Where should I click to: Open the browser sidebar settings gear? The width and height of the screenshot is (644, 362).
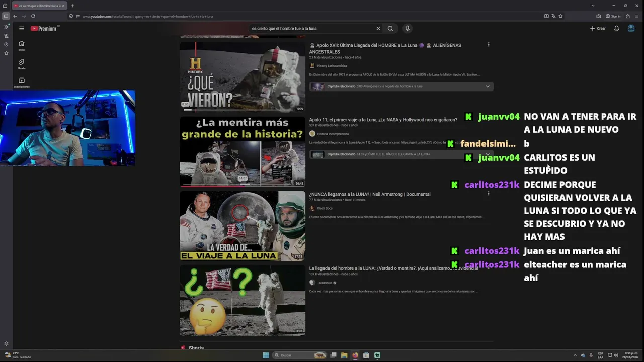tap(6, 344)
